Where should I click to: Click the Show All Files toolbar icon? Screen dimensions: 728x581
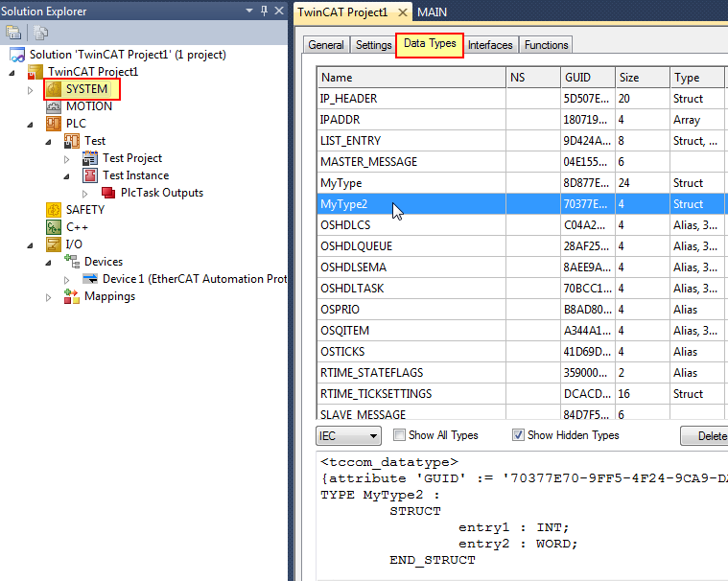[41, 33]
